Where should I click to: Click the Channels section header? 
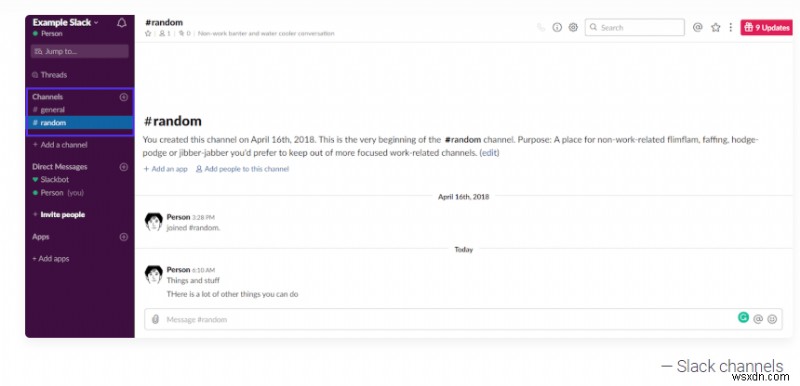tap(47, 97)
